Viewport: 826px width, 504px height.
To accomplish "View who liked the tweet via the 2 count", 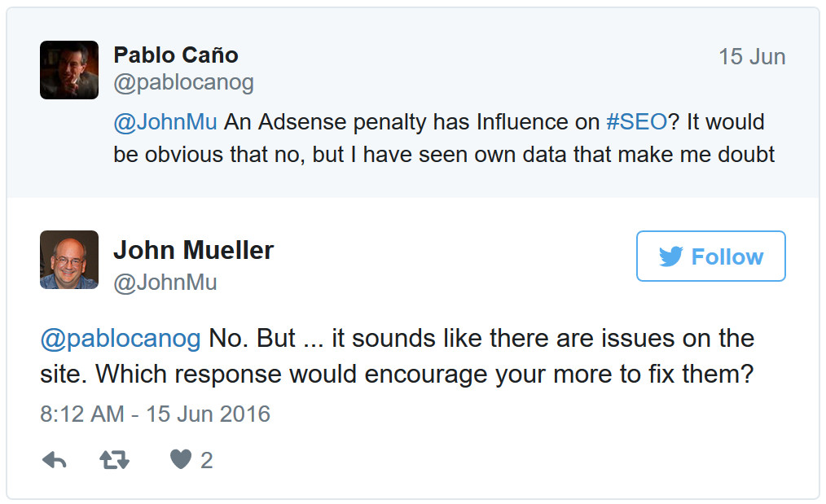I will click(203, 459).
